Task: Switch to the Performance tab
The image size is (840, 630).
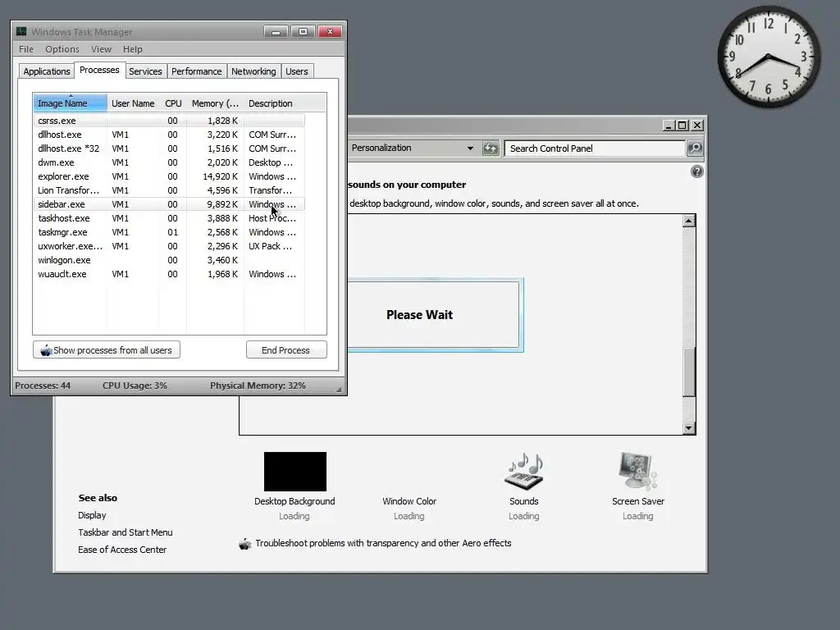Action: coord(196,71)
